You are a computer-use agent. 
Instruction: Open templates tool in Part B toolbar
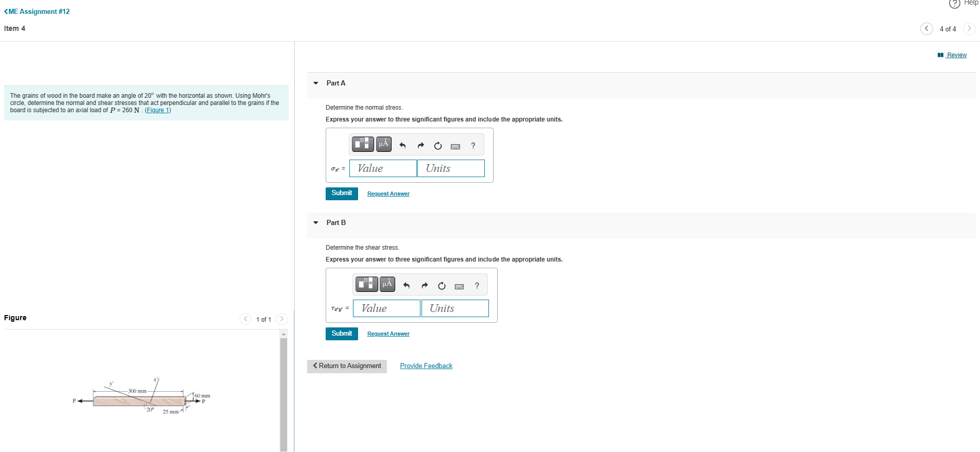[x=367, y=284]
